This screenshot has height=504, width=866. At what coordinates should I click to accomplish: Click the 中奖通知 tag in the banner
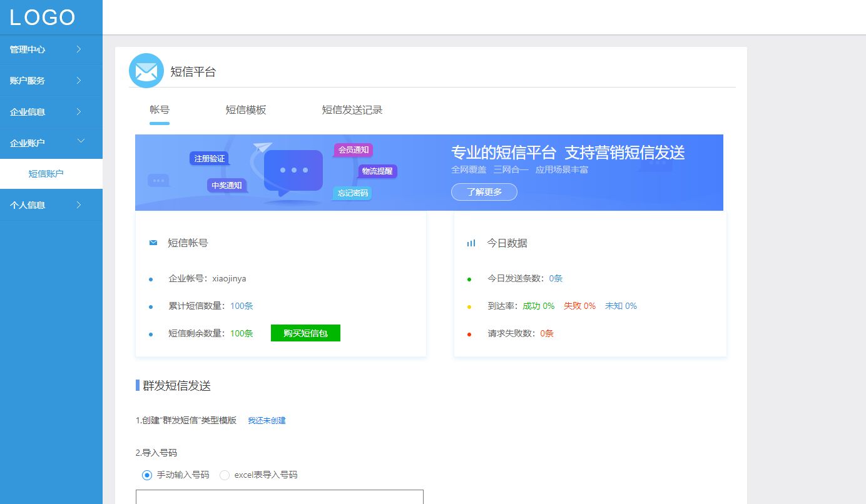click(x=227, y=186)
